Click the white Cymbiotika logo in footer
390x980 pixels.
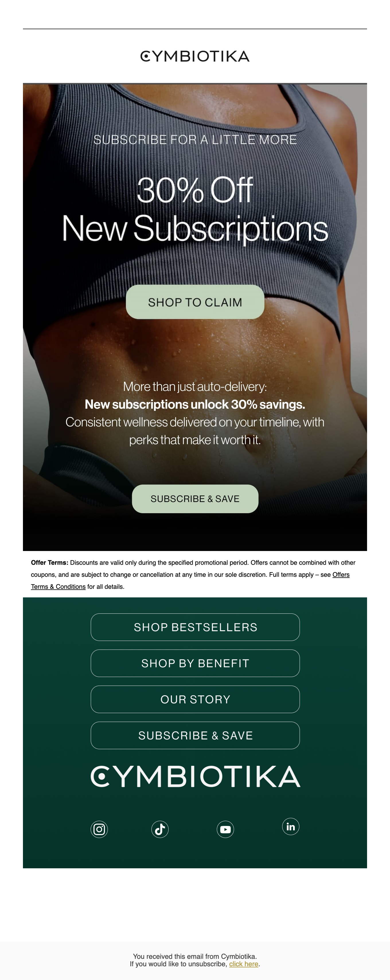pos(195,776)
